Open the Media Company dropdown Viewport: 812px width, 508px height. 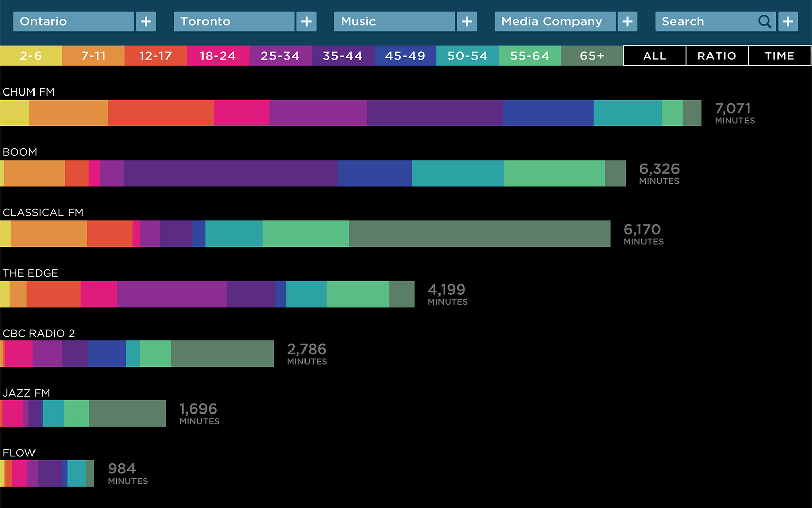click(555, 22)
